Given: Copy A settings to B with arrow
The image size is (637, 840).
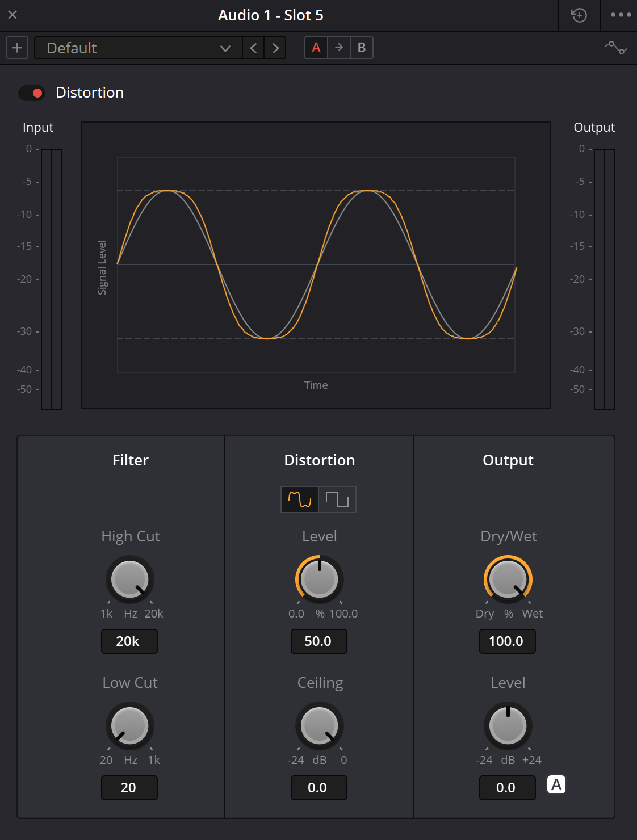Looking at the screenshot, I should pos(339,48).
